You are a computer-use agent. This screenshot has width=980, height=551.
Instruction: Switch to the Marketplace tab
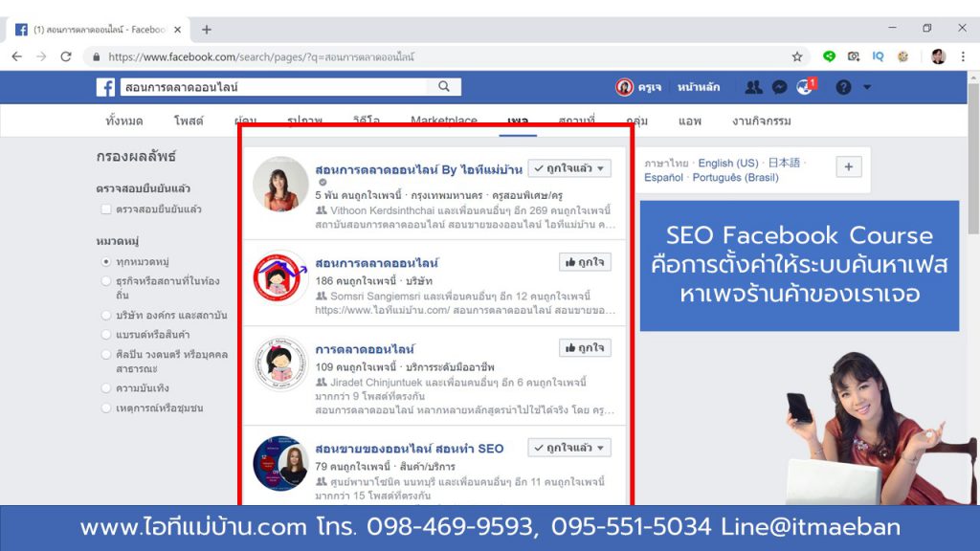[442, 121]
